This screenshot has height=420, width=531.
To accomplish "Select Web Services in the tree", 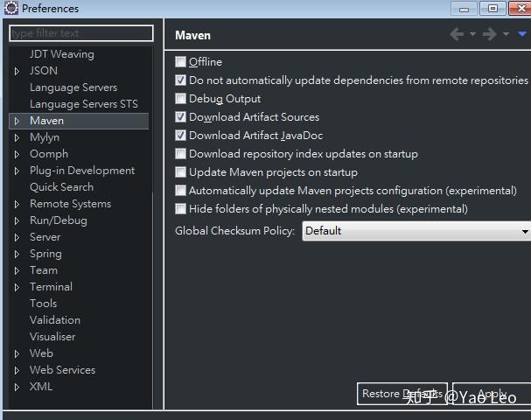I will click(62, 370).
